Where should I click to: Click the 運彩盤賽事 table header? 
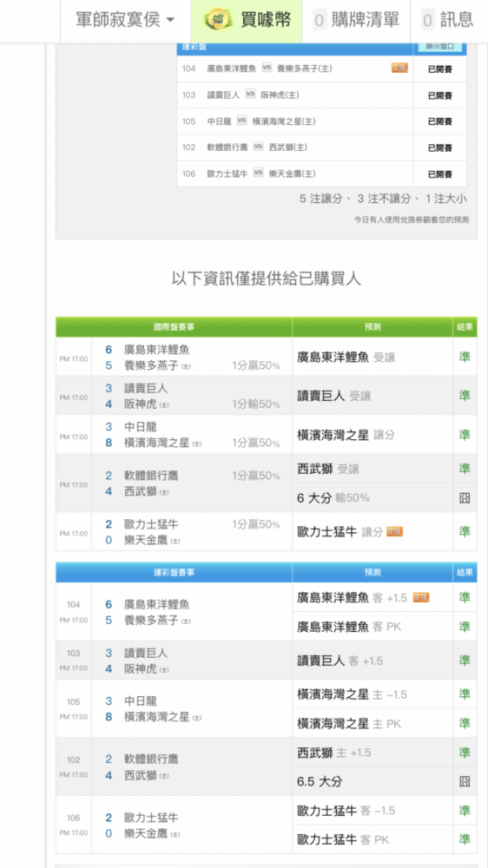pos(174,572)
